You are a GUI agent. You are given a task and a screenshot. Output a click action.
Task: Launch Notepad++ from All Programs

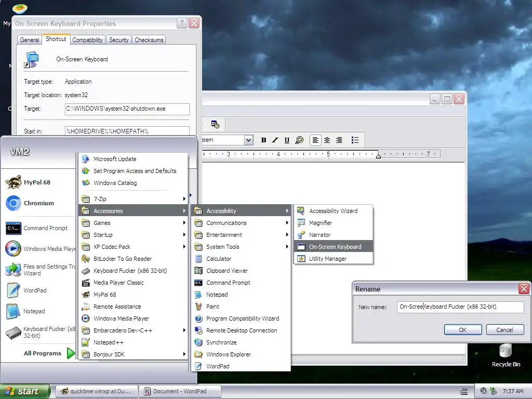tap(134, 343)
